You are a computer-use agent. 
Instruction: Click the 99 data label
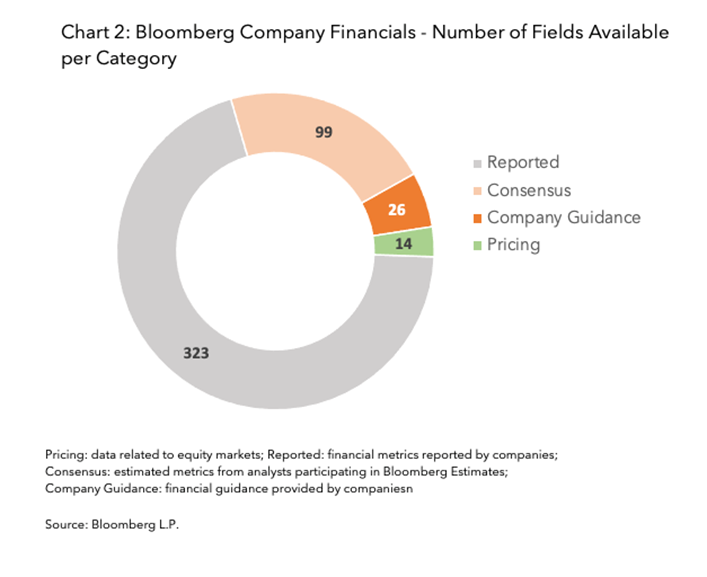(324, 132)
